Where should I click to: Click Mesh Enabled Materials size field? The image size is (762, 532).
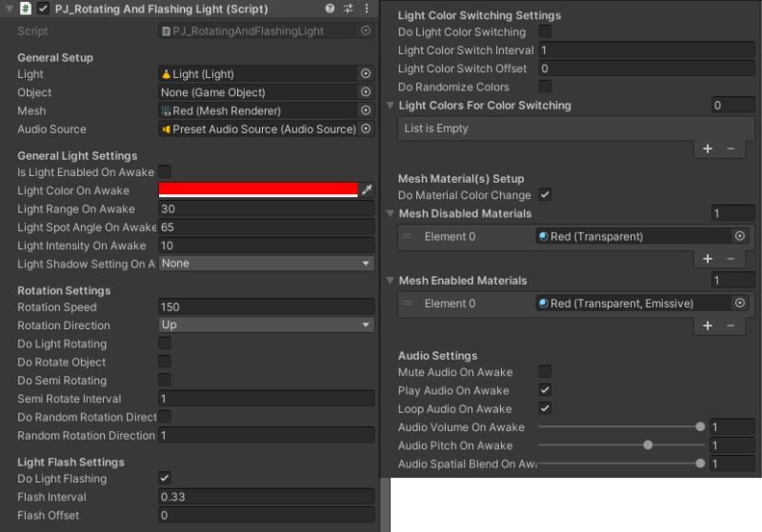[x=732, y=280]
